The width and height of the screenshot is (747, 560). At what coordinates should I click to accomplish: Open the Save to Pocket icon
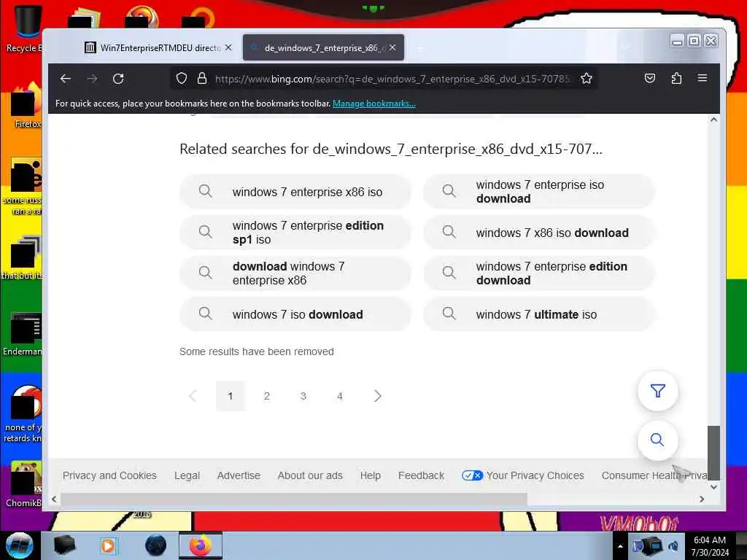coord(650,79)
